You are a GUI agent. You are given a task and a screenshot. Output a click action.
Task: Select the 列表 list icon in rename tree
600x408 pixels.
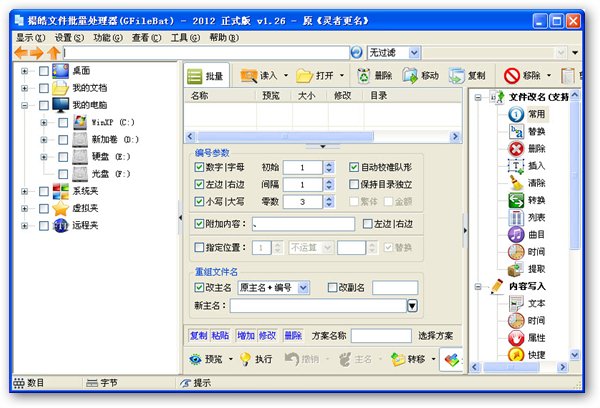click(x=516, y=217)
